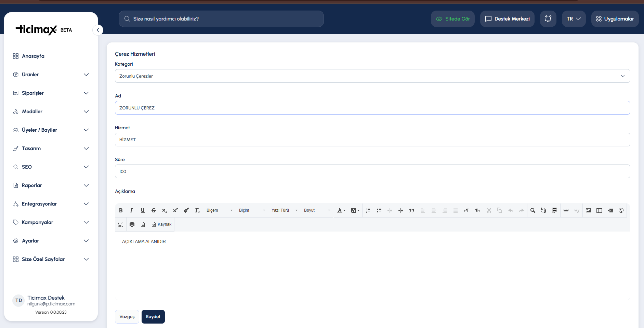644x328 pixels.
Task: Open the Kategori dropdown showing Zorunlu Çerezler
Action: click(372, 76)
